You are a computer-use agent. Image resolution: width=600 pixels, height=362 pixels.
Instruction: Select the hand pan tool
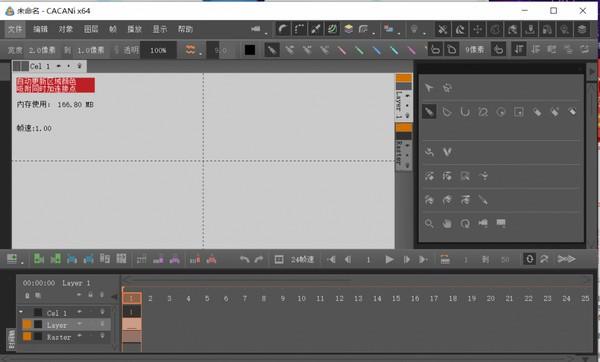coord(447,223)
